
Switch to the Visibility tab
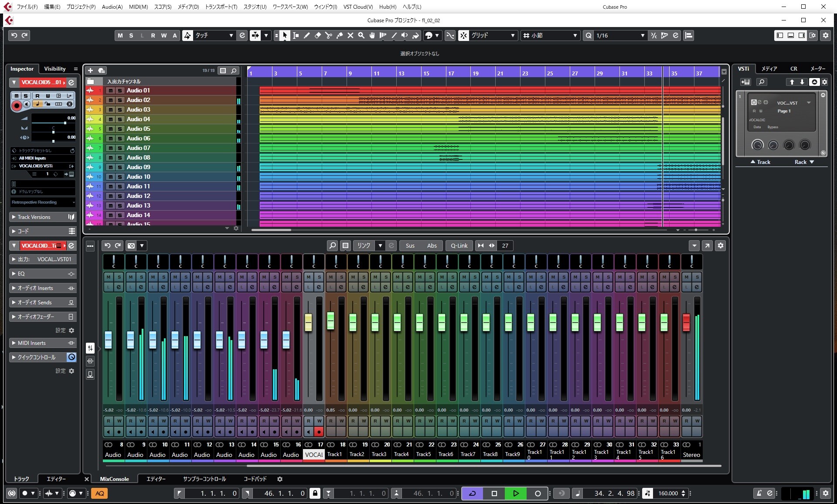54,69
